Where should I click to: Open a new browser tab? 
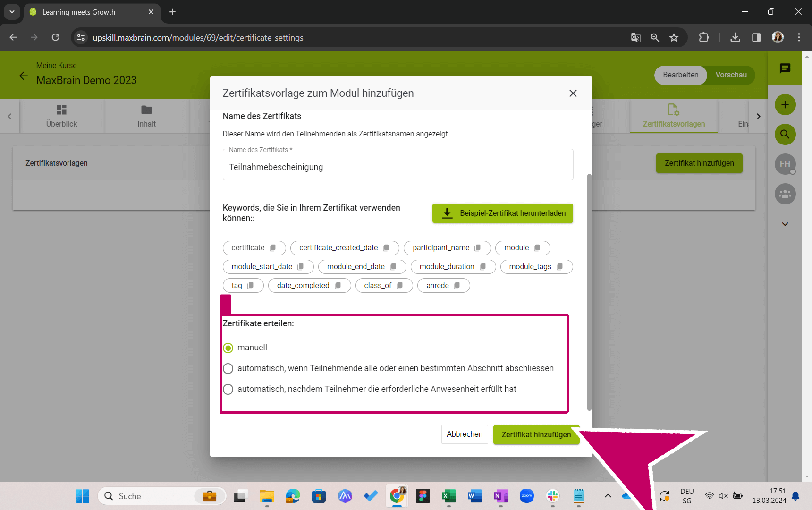(x=172, y=12)
